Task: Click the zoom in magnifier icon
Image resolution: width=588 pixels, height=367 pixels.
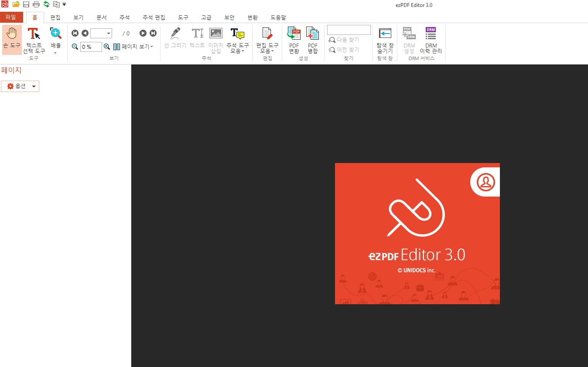Action: pos(107,47)
